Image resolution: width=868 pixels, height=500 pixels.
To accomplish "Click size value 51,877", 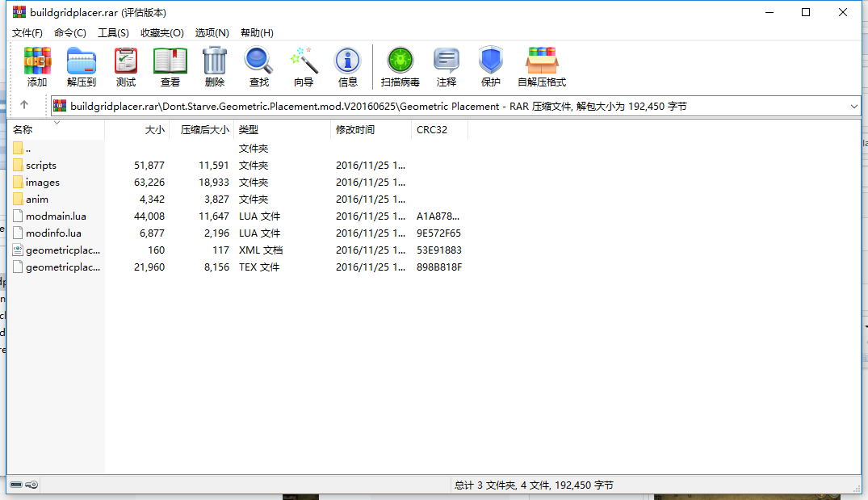I will 149,166.
